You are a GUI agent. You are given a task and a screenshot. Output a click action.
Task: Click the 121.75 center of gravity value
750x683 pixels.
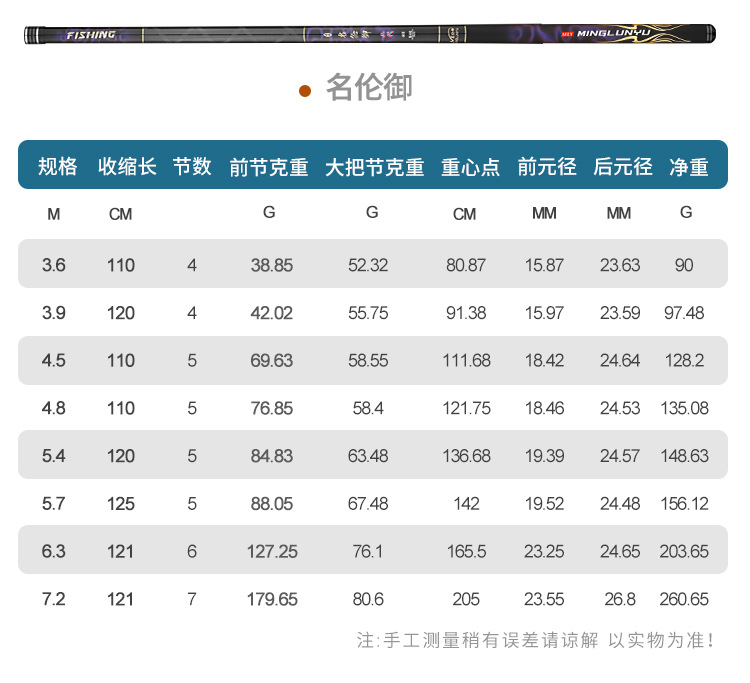tap(466, 408)
